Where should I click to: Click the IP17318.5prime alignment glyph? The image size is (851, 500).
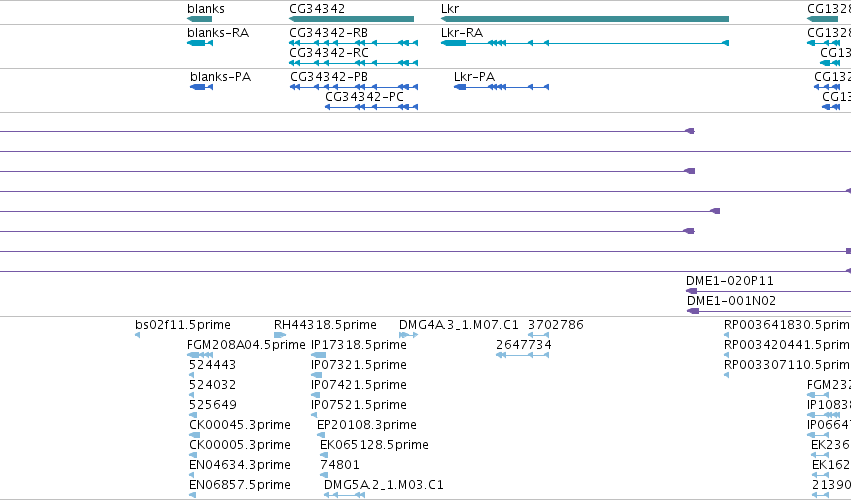tap(319, 355)
